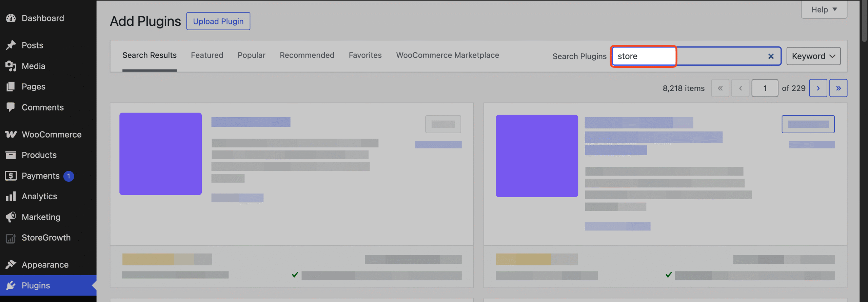Open the Keyword search type dropdown

pyautogui.click(x=813, y=56)
